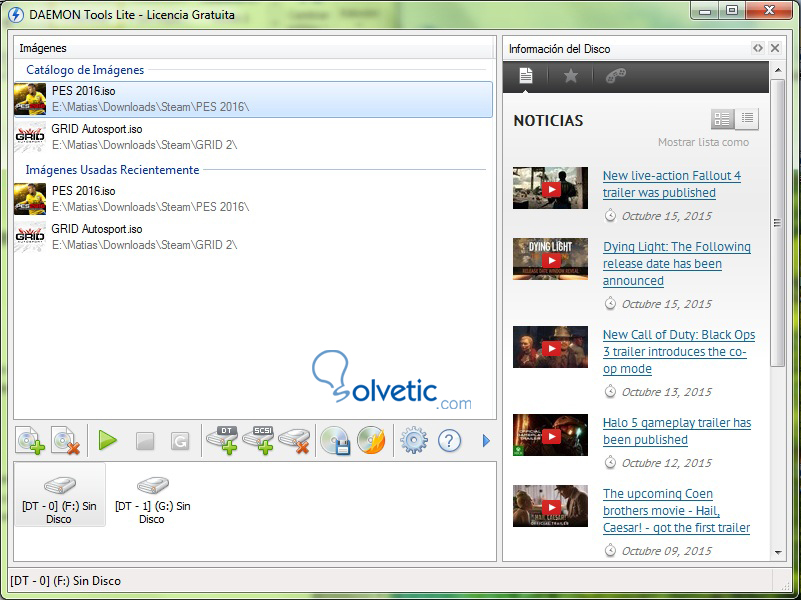Viewport: 801px width, 600px height.
Task: Click the gray Unmount stop button
Action: pyautogui.click(x=145, y=441)
